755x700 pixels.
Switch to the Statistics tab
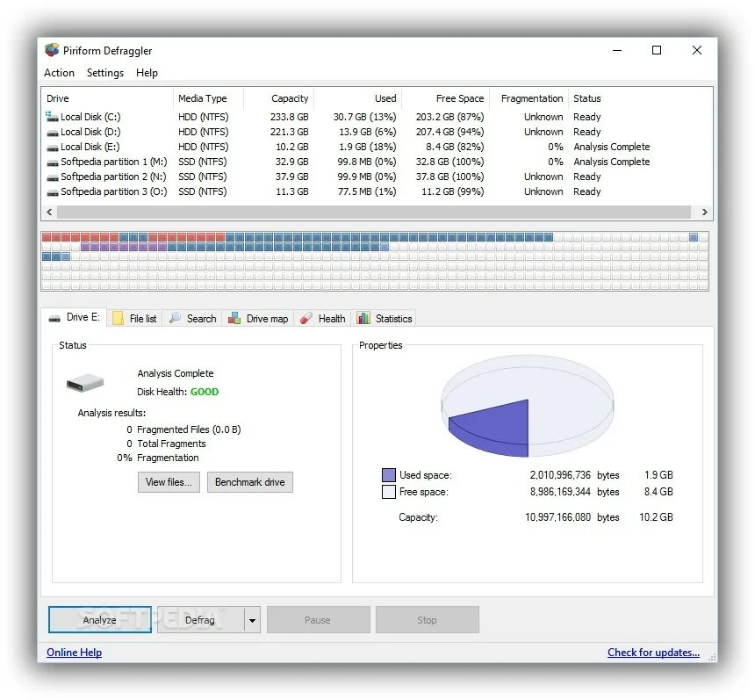click(x=385, y=319)
